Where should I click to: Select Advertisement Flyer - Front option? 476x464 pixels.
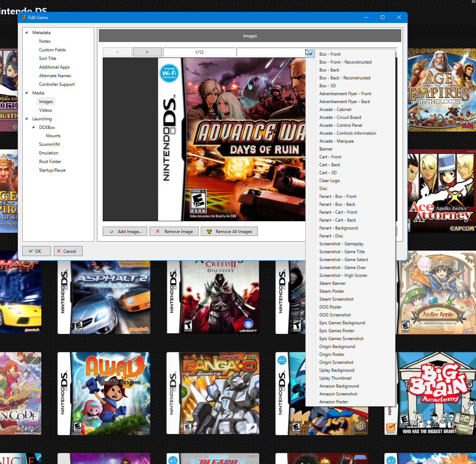click(351, 94)
